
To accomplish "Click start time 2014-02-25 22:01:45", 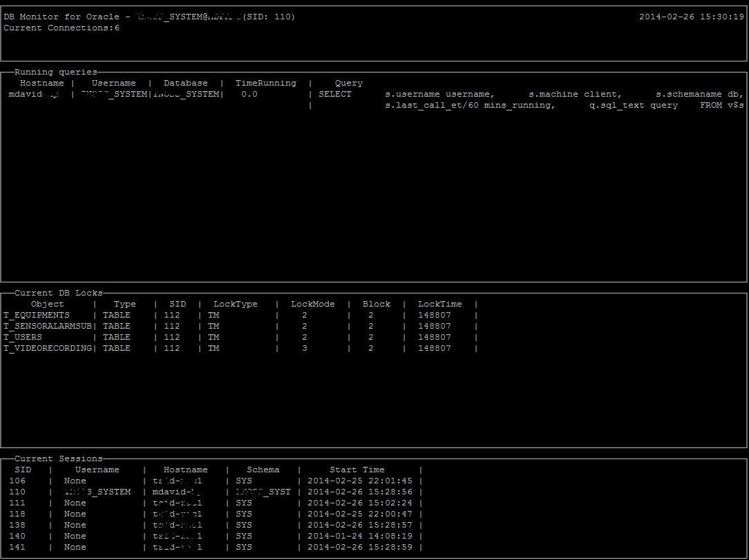I will (x=360, y=481).
